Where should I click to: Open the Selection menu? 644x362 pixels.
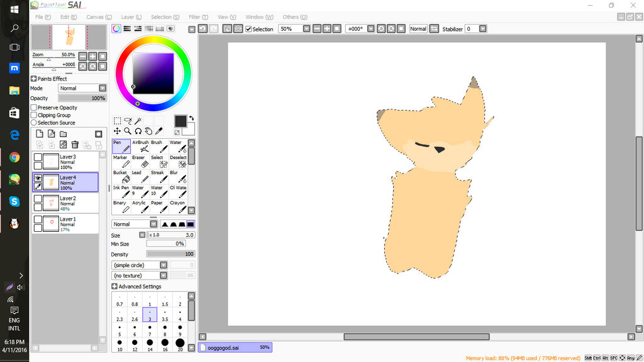(165, 17)
